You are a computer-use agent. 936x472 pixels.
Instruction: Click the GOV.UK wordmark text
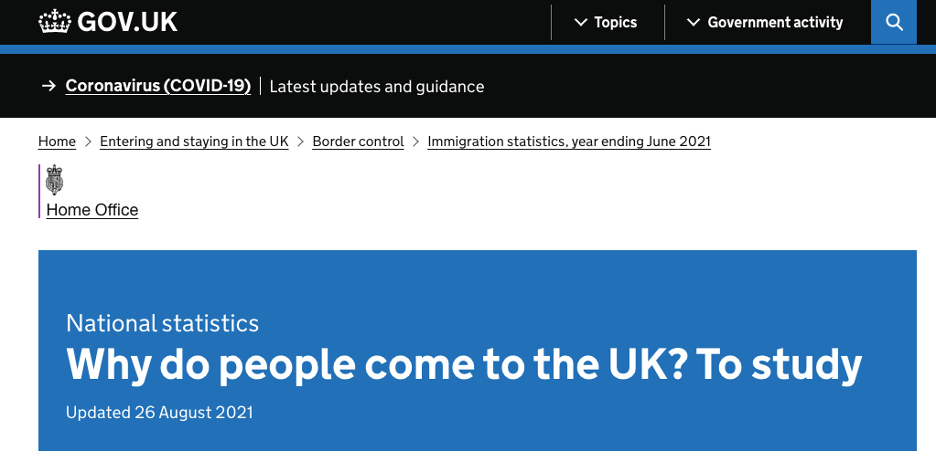[127, 22]
